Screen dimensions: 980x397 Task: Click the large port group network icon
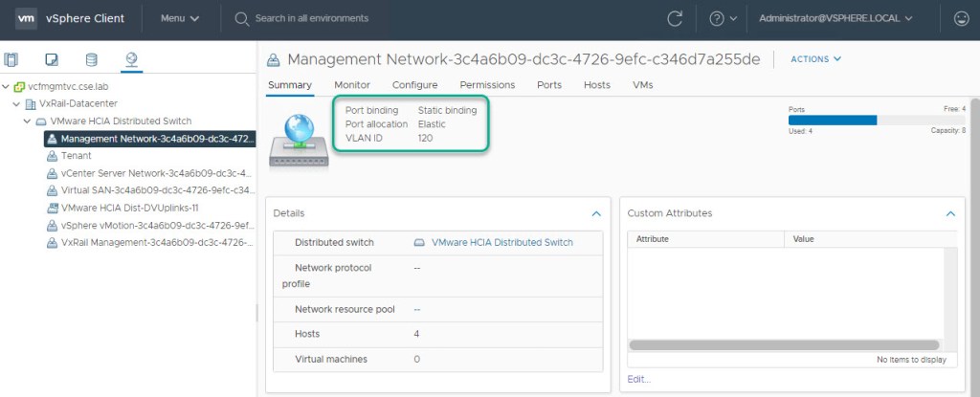[x=298, y=138]
